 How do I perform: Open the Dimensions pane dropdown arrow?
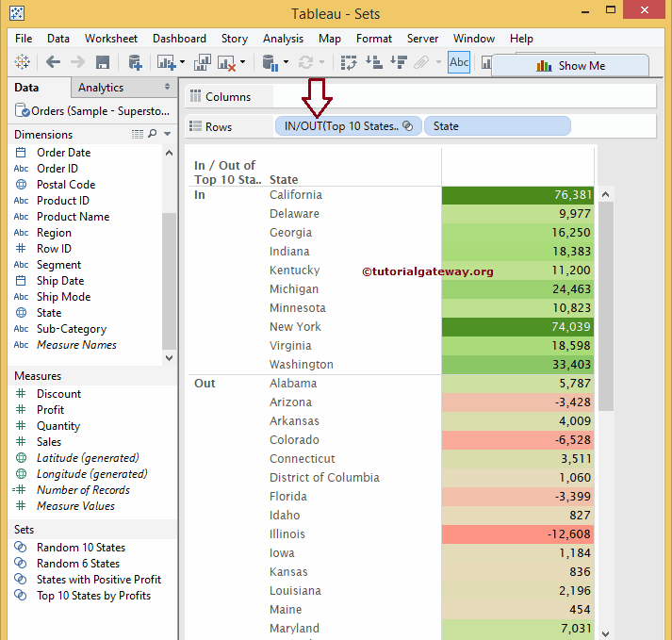pos(168,135)
